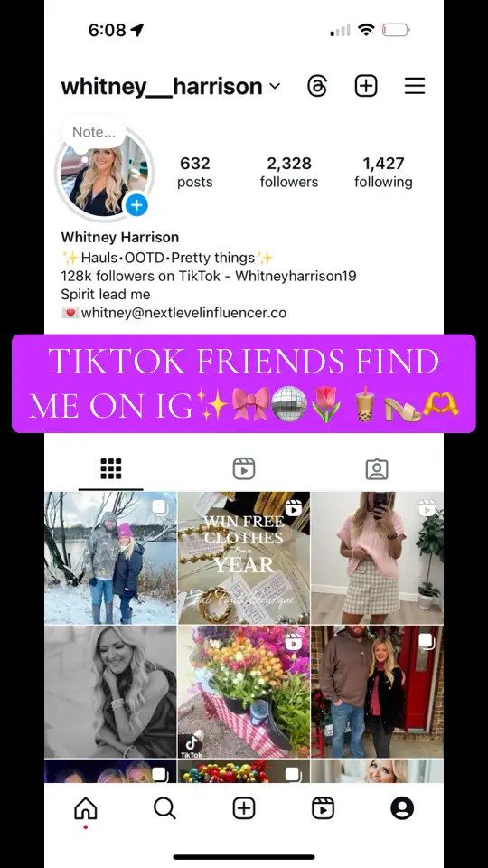Open Search from the bottom navigation bar
Screen dimensions: 488x868
164,808
